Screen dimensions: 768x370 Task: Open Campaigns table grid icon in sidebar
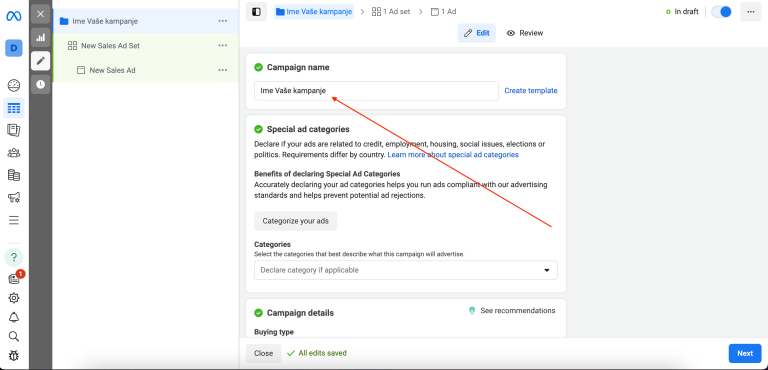click(x=14, y=108)
